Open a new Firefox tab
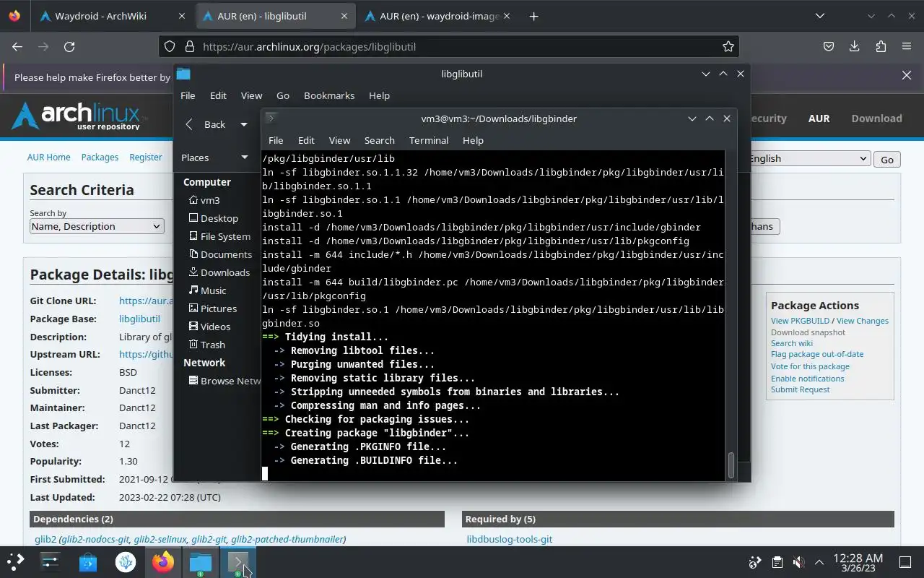The height and width of the screenshot is (578, 924). tap(533, 16)
